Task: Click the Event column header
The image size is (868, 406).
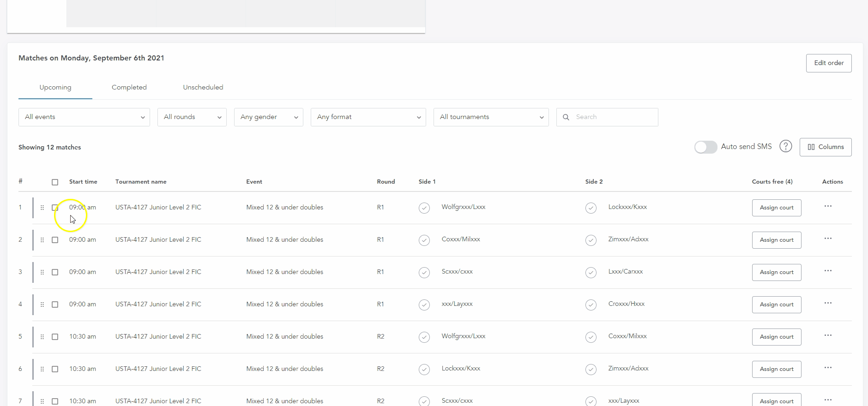Action: tap(254, 182)
